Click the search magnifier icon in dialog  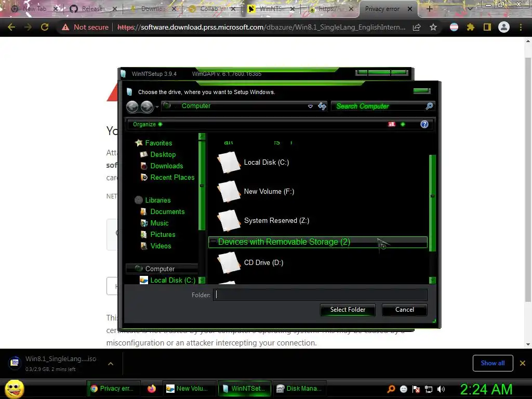(429, 106)
